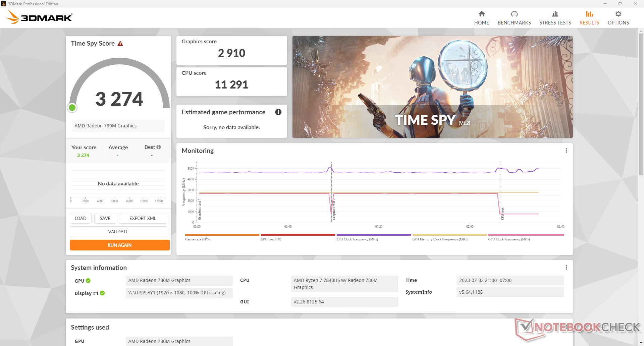Click the Sorry, no data available message
The height and width of the screenshot is (346, 644).
[231, 127]
